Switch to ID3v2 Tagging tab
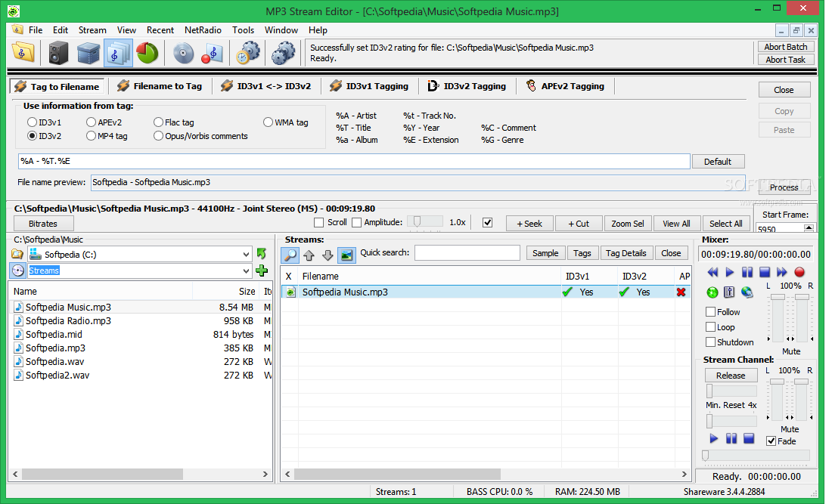Screen dimensions: 832x504 (467, 86)
